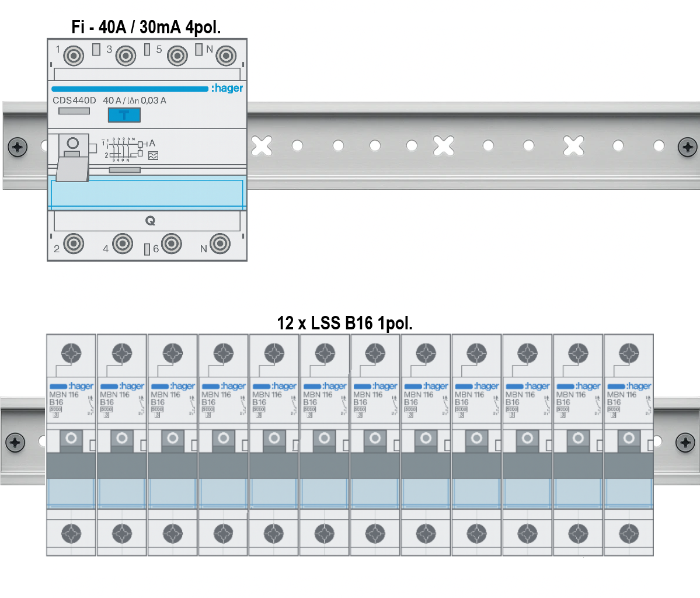Click the bottom screw of the rightmost breaker
Screen dimensions: 700x598
(629, 533)
